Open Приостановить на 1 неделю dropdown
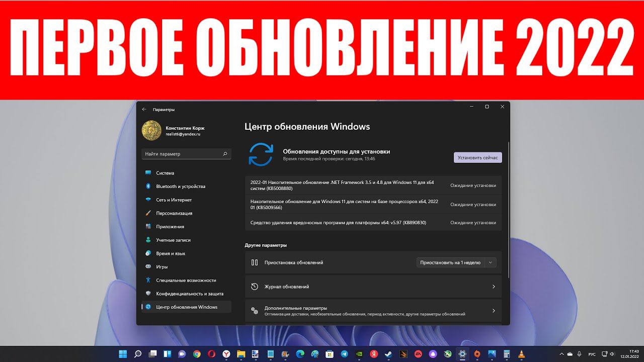Image resolution: width=644 pixels, height=362 pixels. point(456,262)
